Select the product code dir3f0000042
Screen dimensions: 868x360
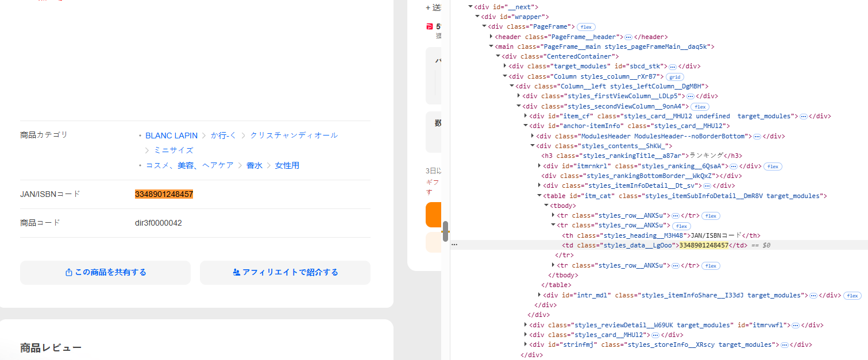coord(158,223)
